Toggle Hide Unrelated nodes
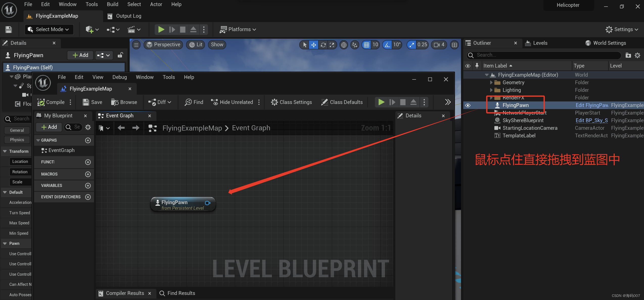Screen dimensions: 644x300 (x=232, y=102)
